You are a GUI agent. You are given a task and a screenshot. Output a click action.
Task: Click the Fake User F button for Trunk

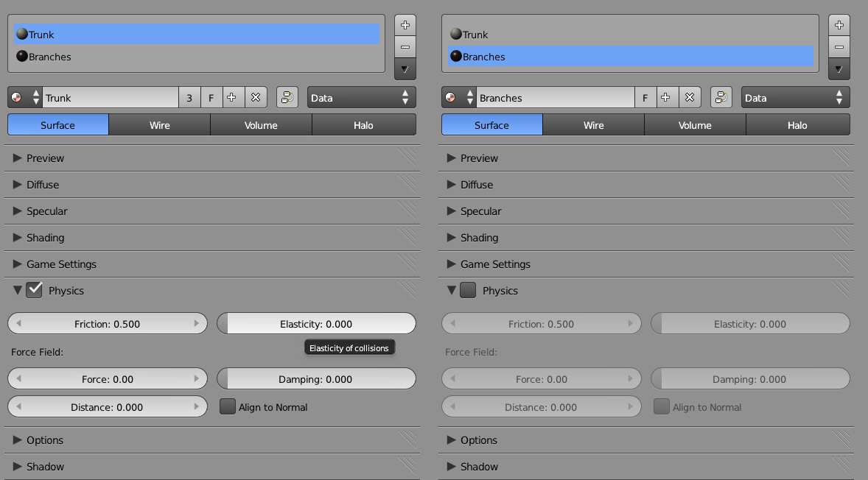click(x=211, y=96)
